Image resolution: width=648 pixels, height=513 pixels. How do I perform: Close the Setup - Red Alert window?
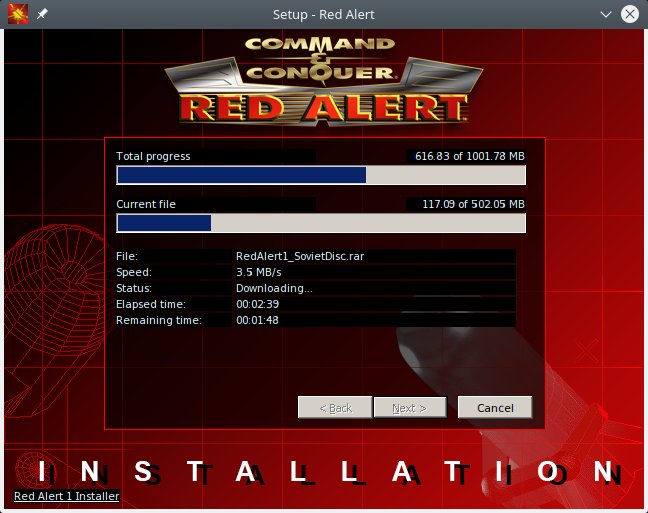click(629, 14)
